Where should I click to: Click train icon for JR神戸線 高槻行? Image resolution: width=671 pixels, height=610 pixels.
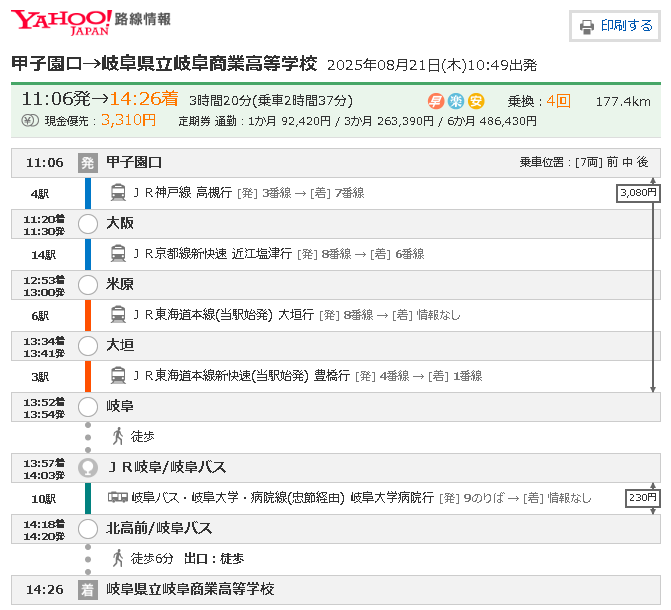click(118, 193)
